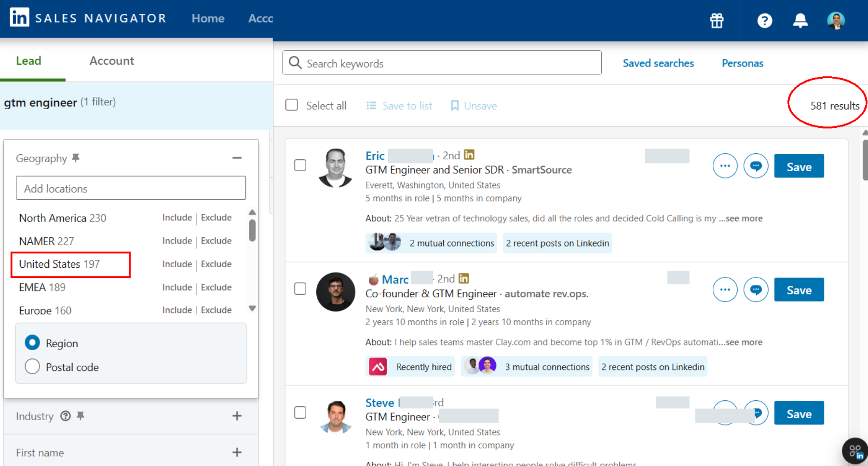The width and height of the screenshot is (868, 466).
Task: Expand the First name filter
Action: (237, 452)
